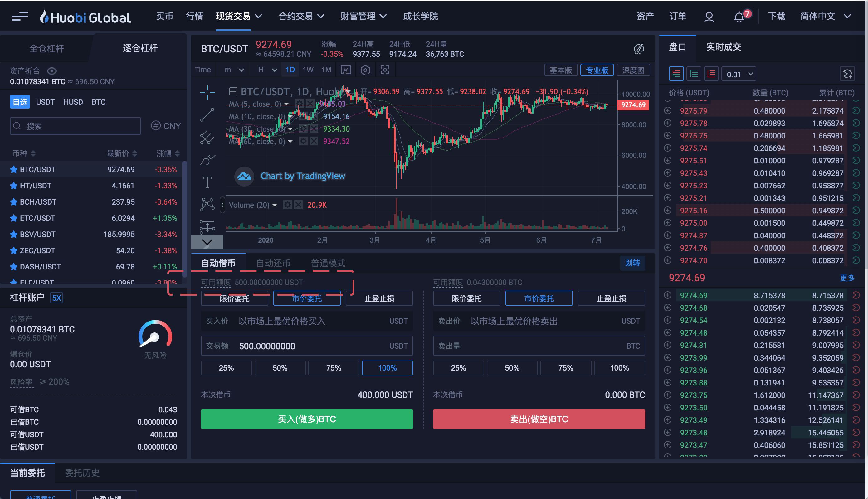868x499 pixels.
Task: Select the trend line drawing tool
Action: tap(207, 115)
